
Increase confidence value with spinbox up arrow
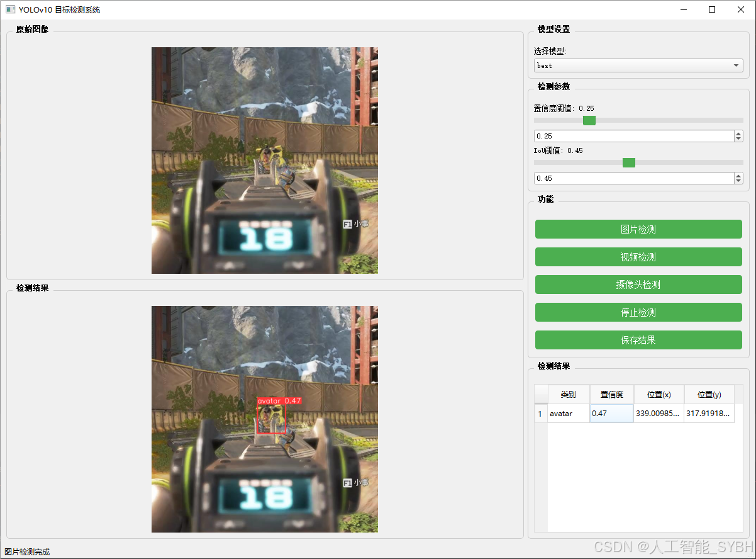(738, 133)
